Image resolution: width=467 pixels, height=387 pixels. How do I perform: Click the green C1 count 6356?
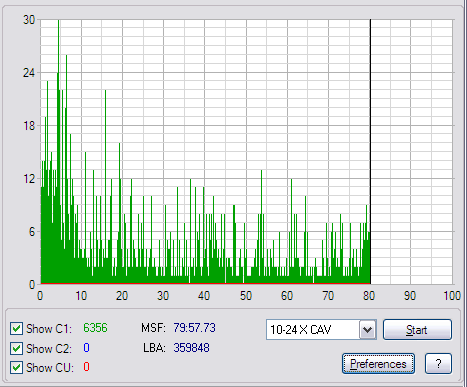click(x=95, y=328)
